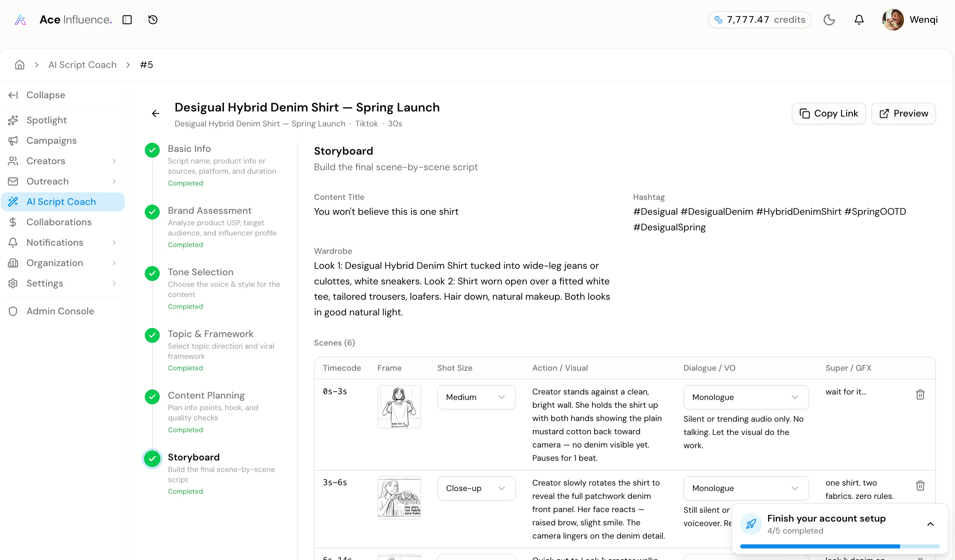Open Close-up shot size dropdown for 3s–6s
The height and width of the screenshot is (560, 955).
click(x=476, y=488)
